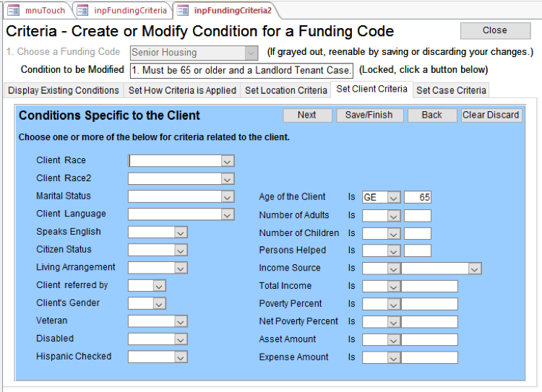Expand the Income Source value dropdown
The width and height of the screenshot is (542, 392).
(475, 269)
